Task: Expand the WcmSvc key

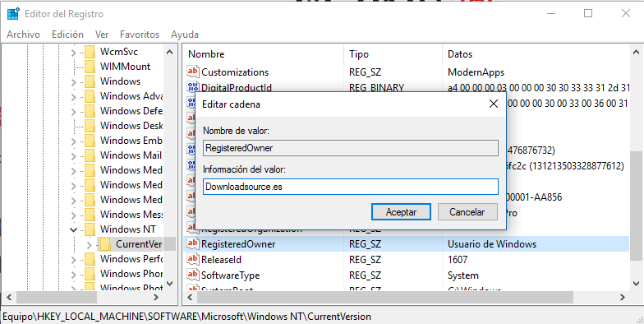Action: coord(74,53)
